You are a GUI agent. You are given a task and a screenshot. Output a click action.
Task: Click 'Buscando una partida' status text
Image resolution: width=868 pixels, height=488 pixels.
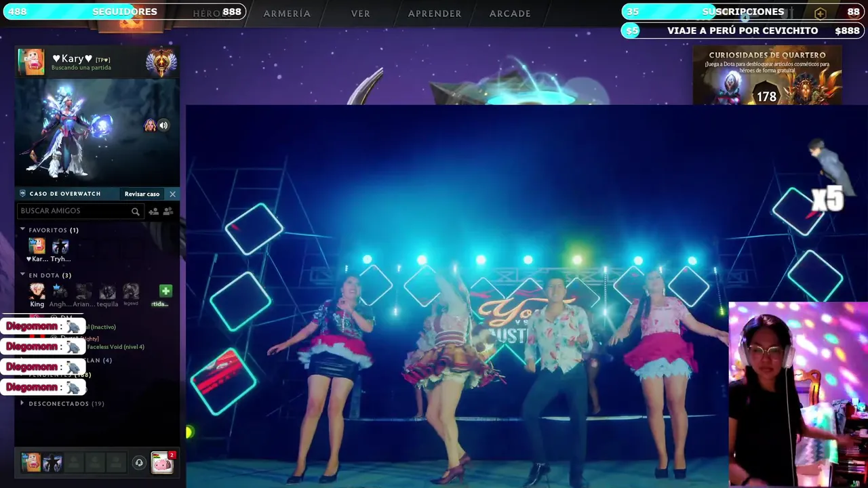pyautogui.click(x=81, y=68)
